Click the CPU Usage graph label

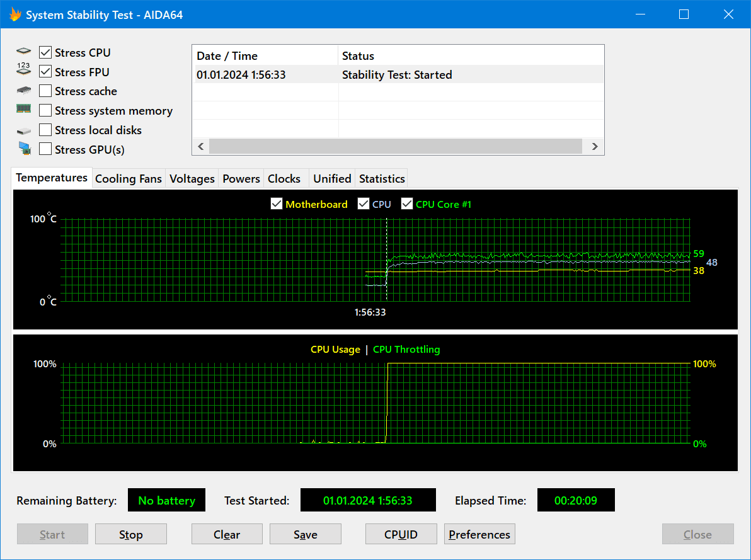point(335,349)
